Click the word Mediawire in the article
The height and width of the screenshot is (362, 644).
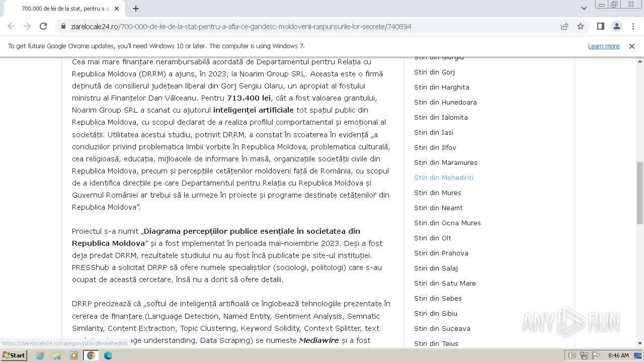click(319, 340)
